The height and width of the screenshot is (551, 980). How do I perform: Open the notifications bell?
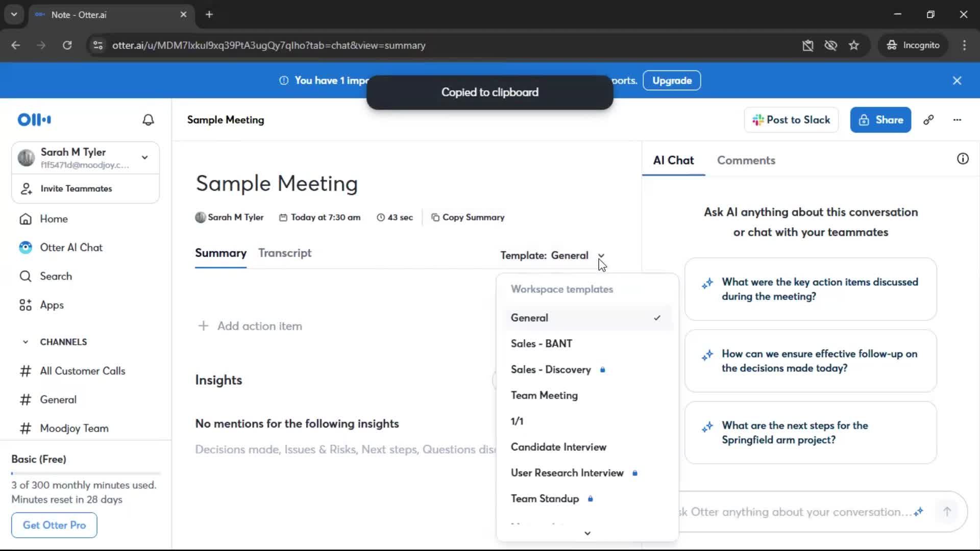coord(148,120)
